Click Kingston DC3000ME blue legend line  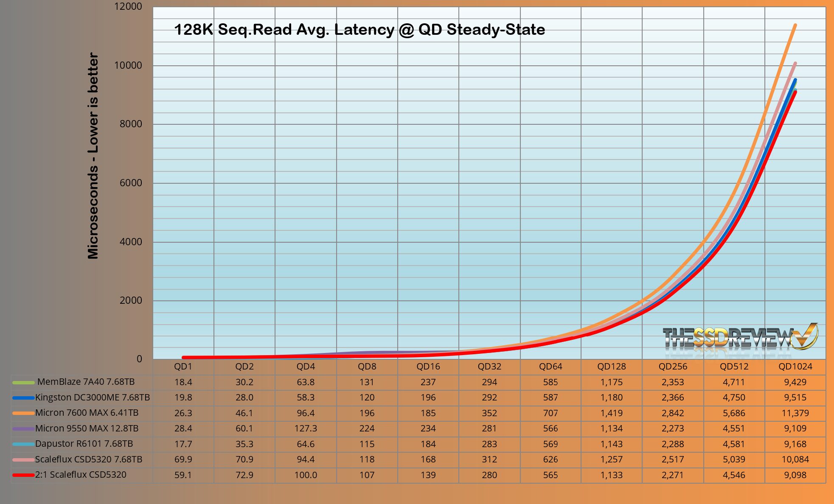[23, 398]
